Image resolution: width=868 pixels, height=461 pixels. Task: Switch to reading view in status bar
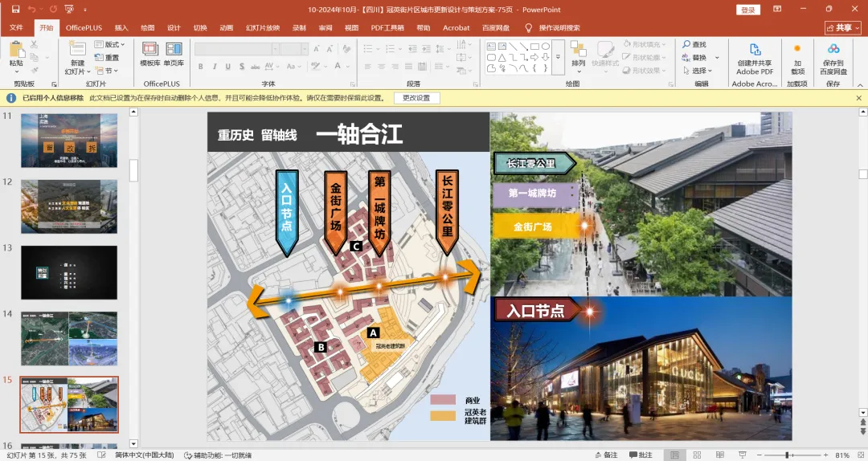[x=719, y=455]
